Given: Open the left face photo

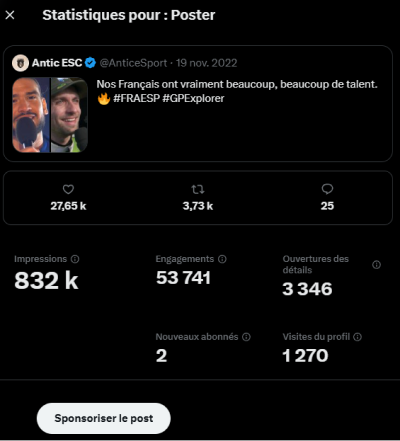Looking at the screenshot, I should pos(31,115).
